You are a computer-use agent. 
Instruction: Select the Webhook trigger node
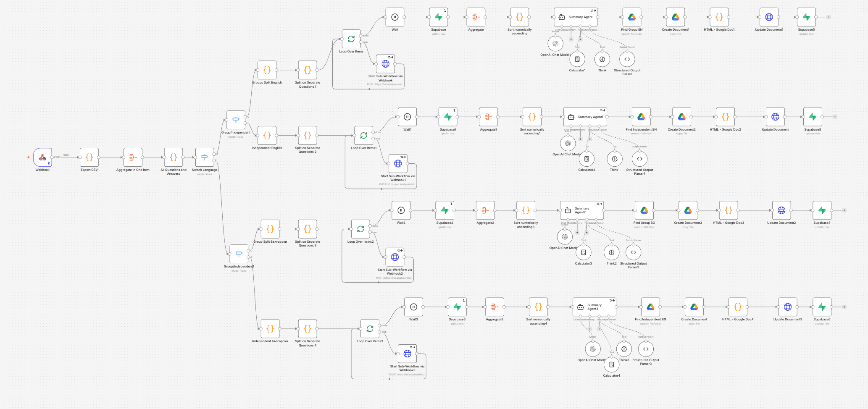pyautogui.click(x=42, y=157)
